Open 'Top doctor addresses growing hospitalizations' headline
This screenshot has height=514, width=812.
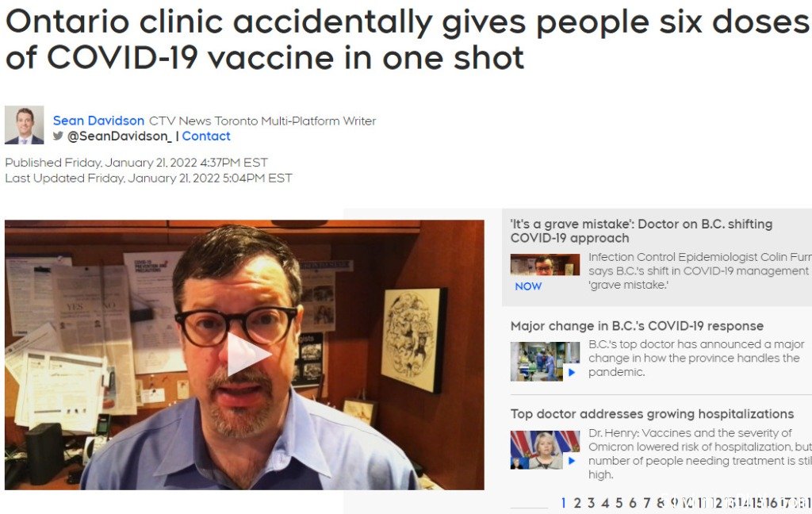652,414
